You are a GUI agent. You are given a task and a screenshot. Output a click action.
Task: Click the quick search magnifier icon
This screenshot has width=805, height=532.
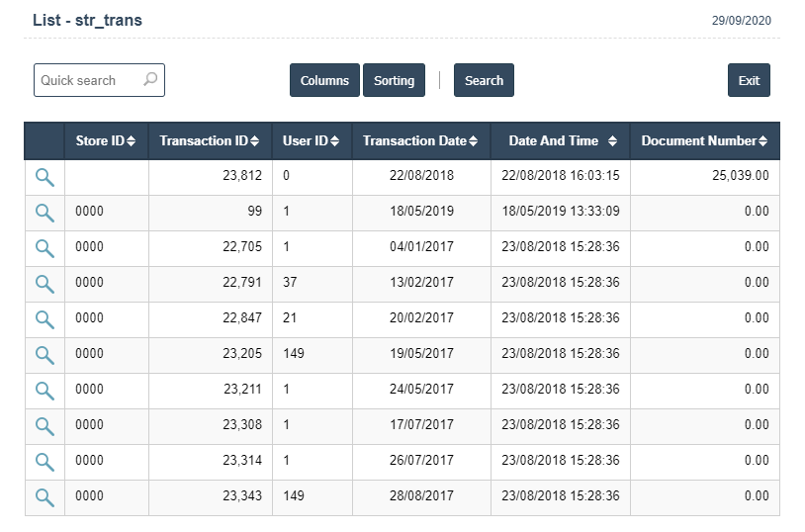150,80
